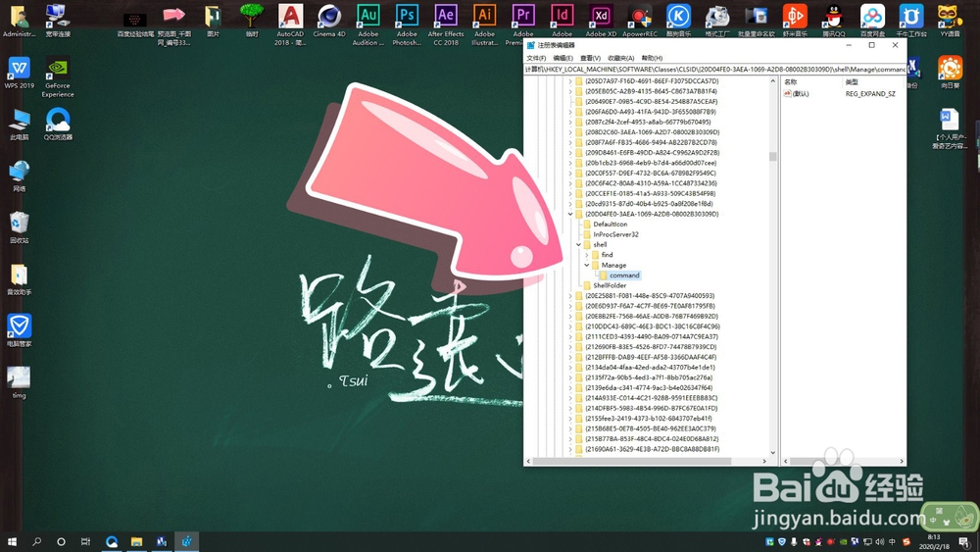Expand the {21690A61-3629-4E3B-A72D-BBC8A88DB81F} key
Screen dimensions: 980x552
[x=570, y=449]
